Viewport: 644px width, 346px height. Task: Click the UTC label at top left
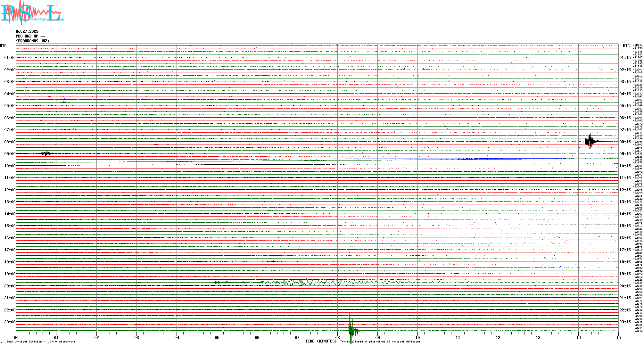pyautogui.click(x=3, y=46)
